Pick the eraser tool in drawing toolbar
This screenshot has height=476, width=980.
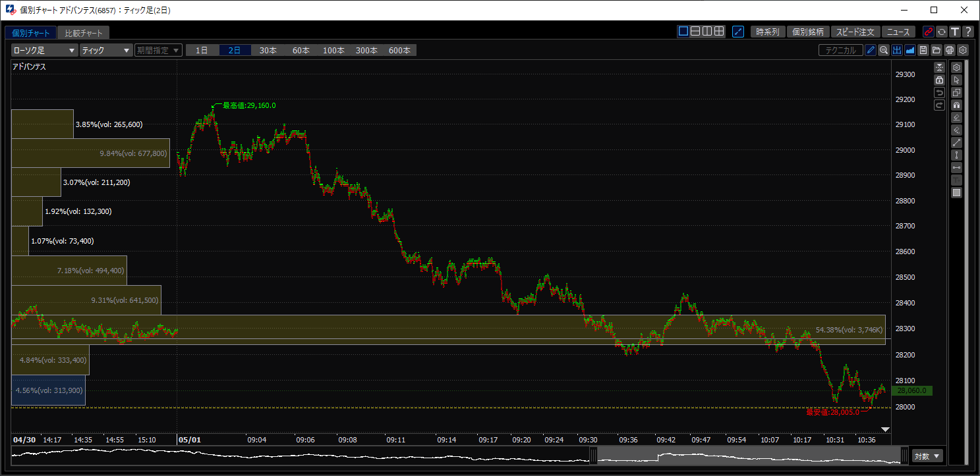(957, 118)
